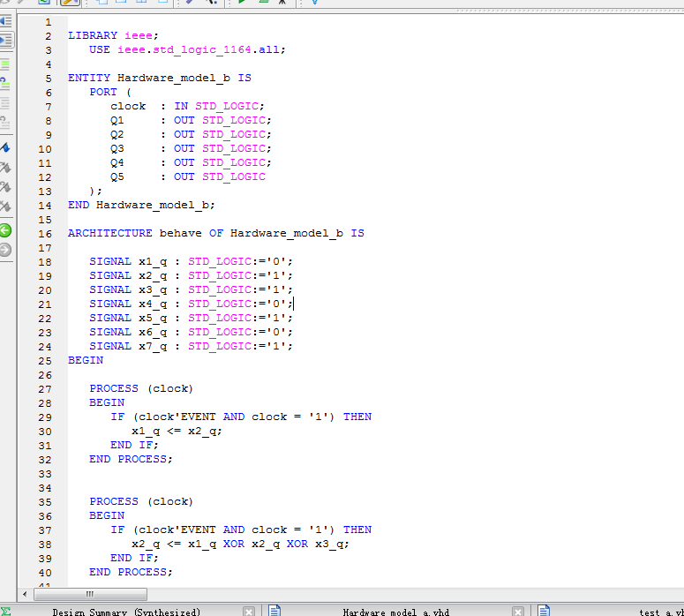Go back using the green arrow icon
Screen dimensions: 684x616
point(5,230)
